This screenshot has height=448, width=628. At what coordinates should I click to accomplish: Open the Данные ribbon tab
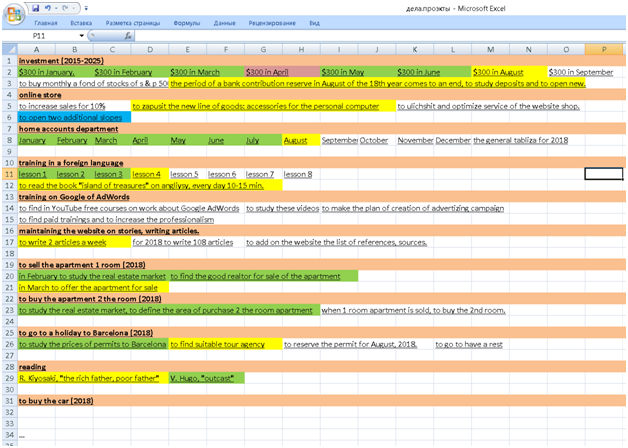pyautogui.click(x=224, y=23)
